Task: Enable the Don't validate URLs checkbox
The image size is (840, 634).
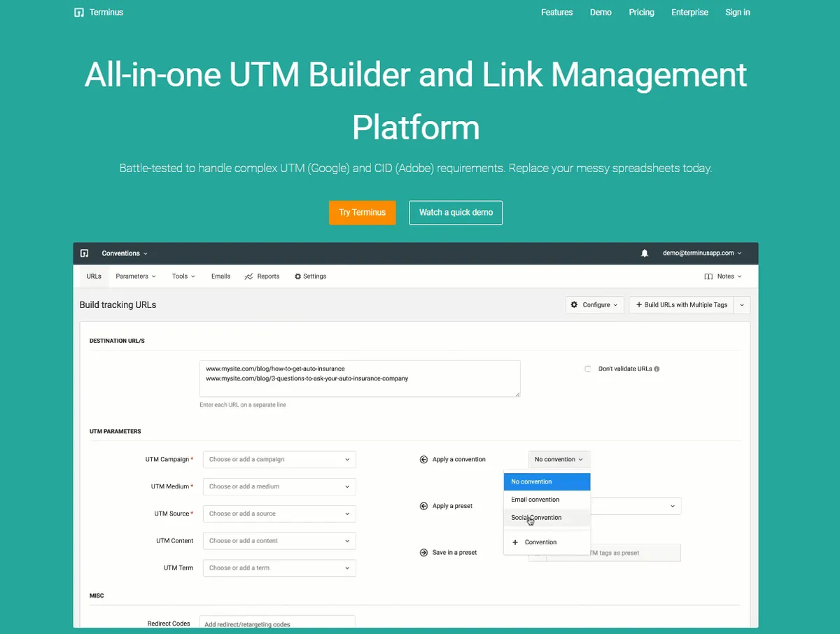Action: [587, 369]
